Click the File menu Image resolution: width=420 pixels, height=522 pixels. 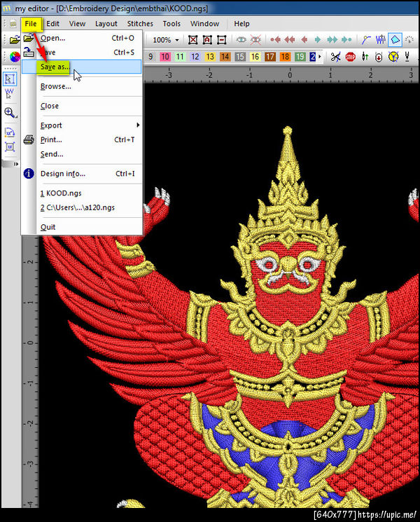31,24
